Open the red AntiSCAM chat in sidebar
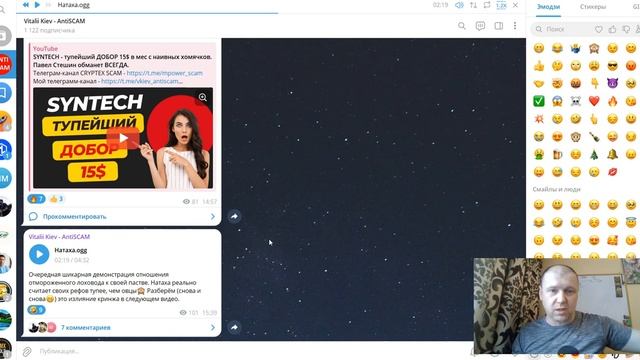Viewport: 640px width, 360px height. click(6, 64)
